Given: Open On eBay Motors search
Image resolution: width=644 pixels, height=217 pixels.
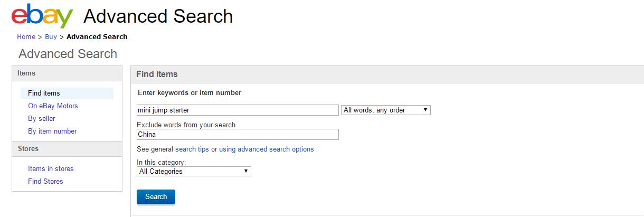Looking at the screenshot, I should coord(53,106).
